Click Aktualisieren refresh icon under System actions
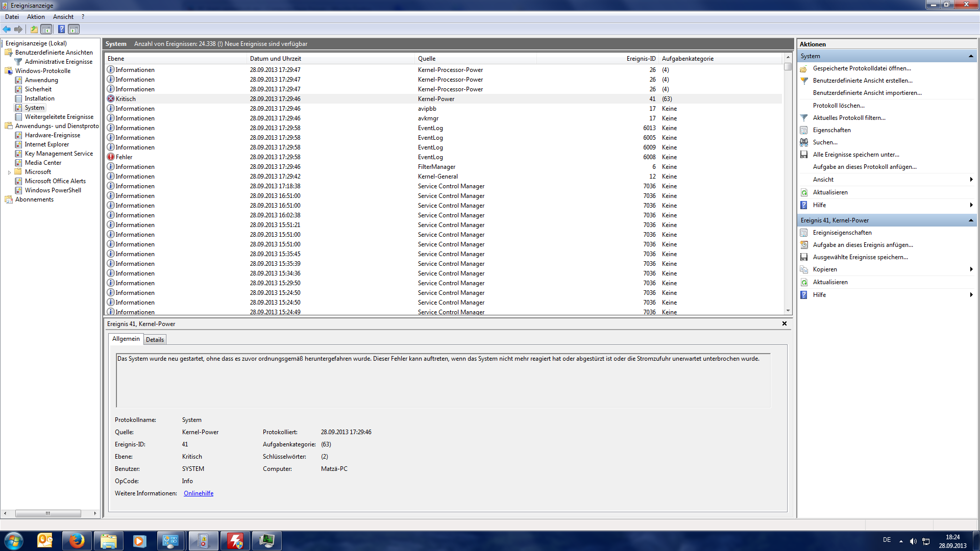 pos(804,192)
